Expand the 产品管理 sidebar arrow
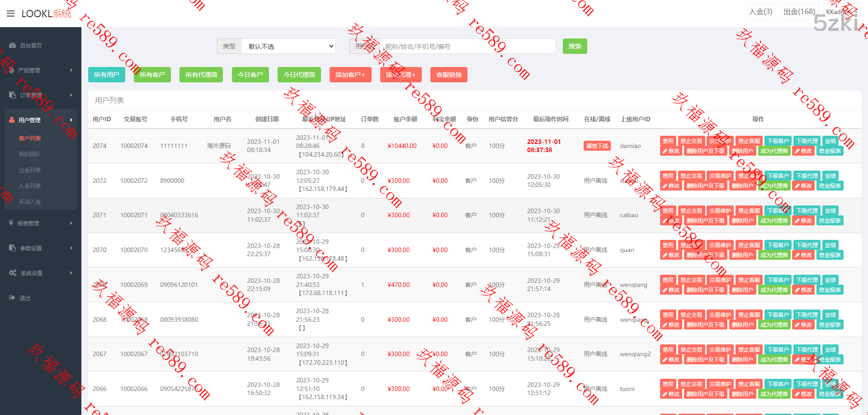Viewport: 868px width, 415px height. (x=71, y=70)
